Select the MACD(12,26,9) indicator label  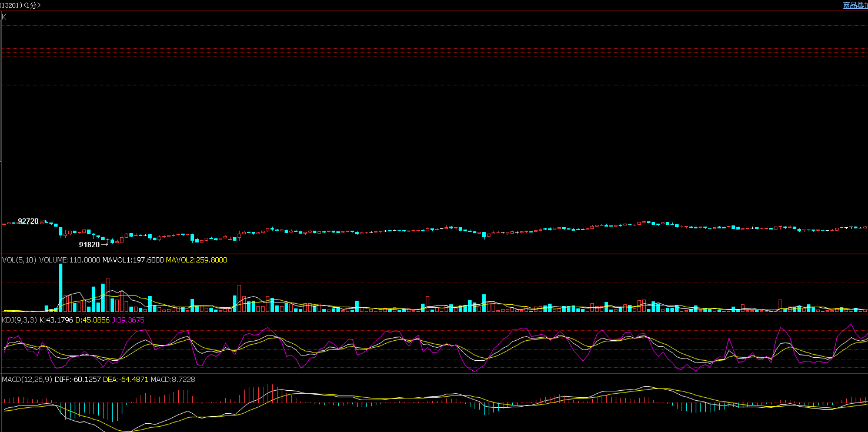tap(27, 380)
